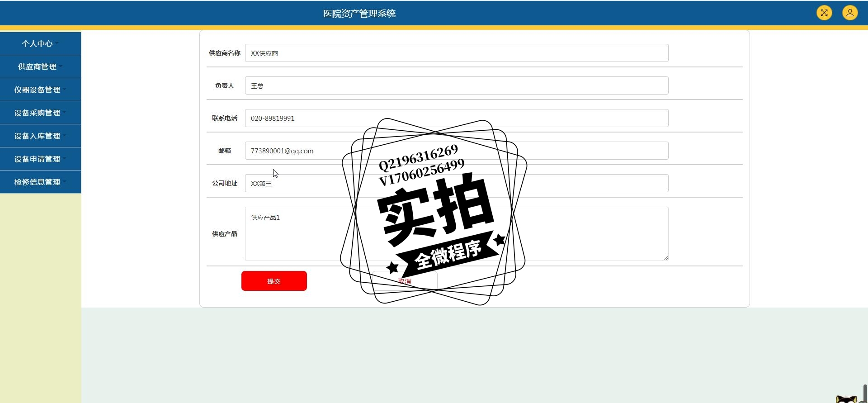Submit the form with 提交 button
Image resolution: width=868 pixels, height=403 pixels.
pyautogui.click(x=274, y=281)
